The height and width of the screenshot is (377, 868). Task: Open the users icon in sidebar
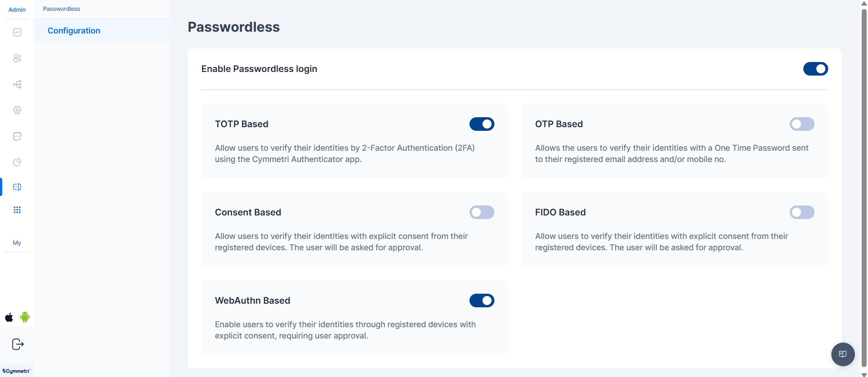(x=17, y=58)
